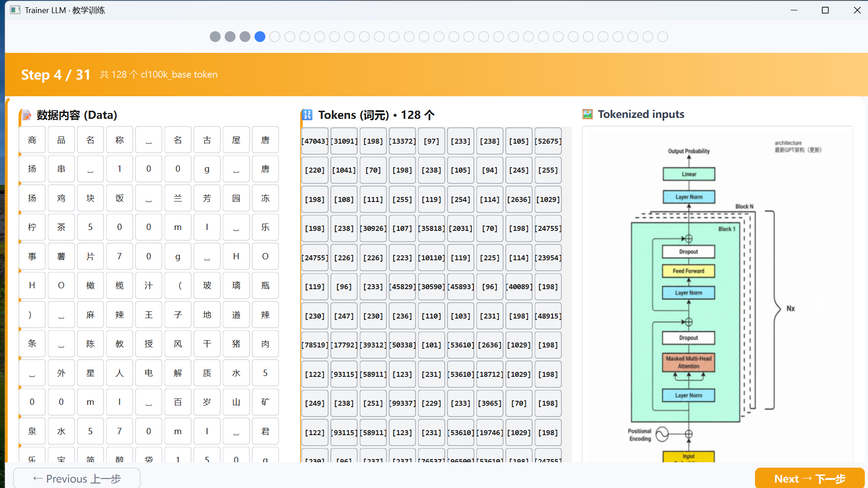Jump to first step dot
868x488 pixels.
coord(215,37)
